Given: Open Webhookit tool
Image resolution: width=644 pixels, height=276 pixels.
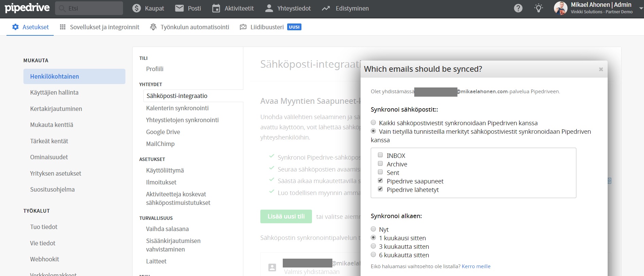Looking at the screenshot, I should [45, 259].
